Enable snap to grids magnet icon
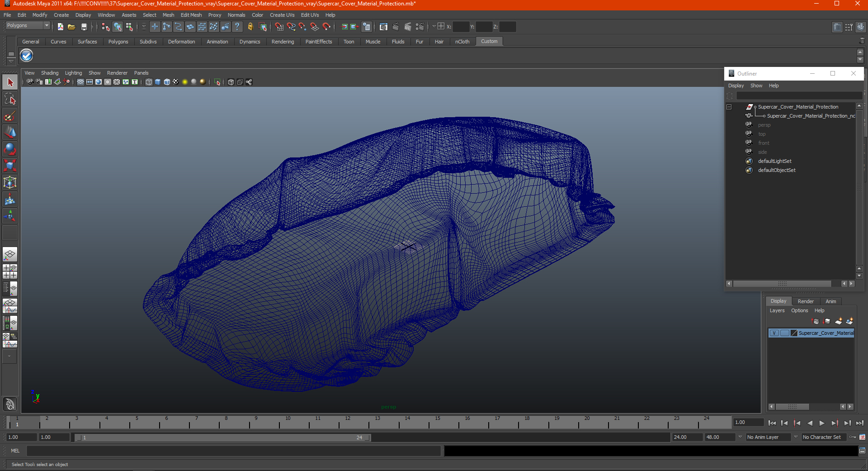This screenshot has width=868, height=471. coord(279,27)
